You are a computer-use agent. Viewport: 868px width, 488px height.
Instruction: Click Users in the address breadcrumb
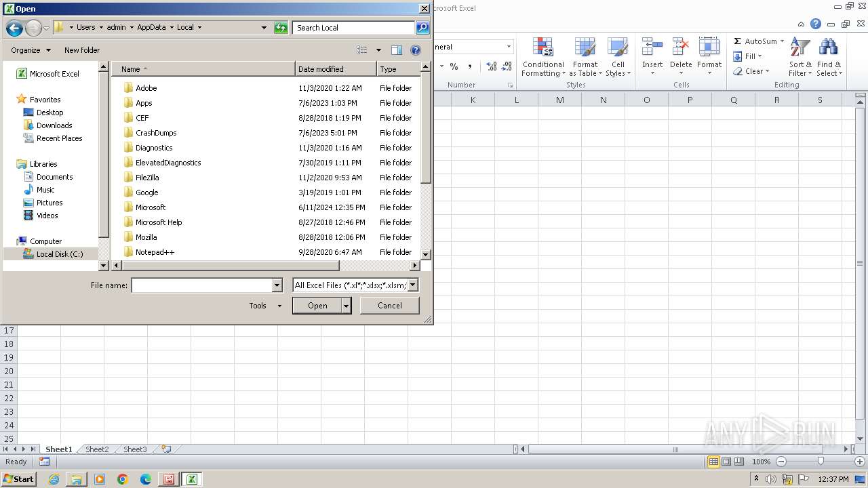coord(85,28)
